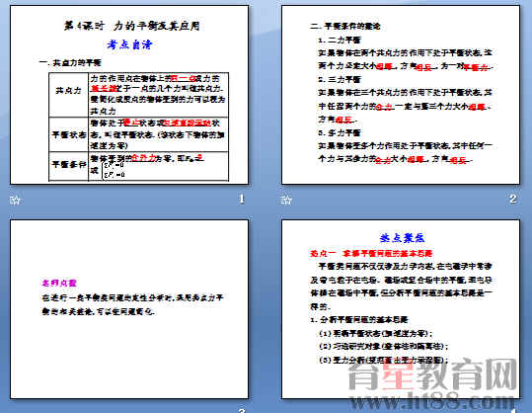This screenshot has height=413, width=532.
Task: Click the animation star icon under slide 2
Action: [286, 200]
